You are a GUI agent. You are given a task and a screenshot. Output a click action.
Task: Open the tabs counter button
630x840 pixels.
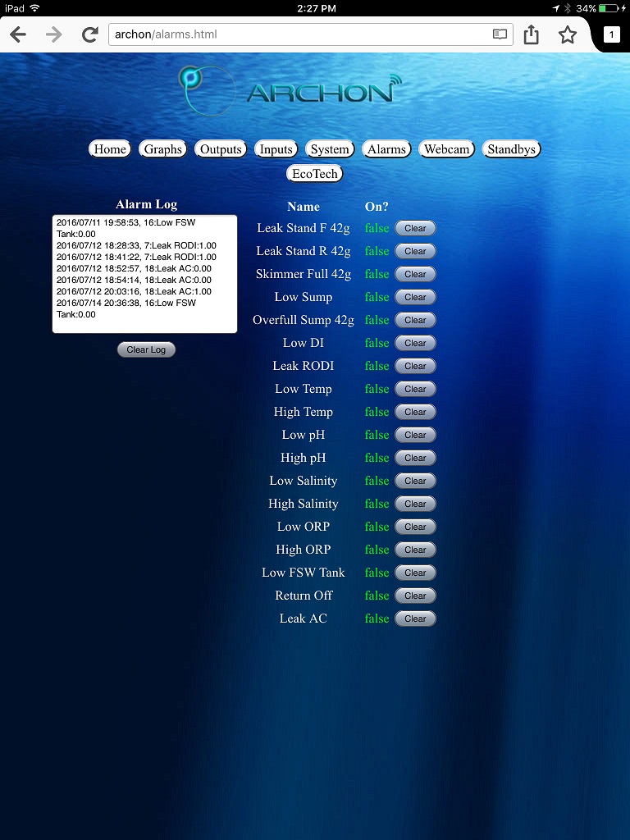click(x=611, y=34)
